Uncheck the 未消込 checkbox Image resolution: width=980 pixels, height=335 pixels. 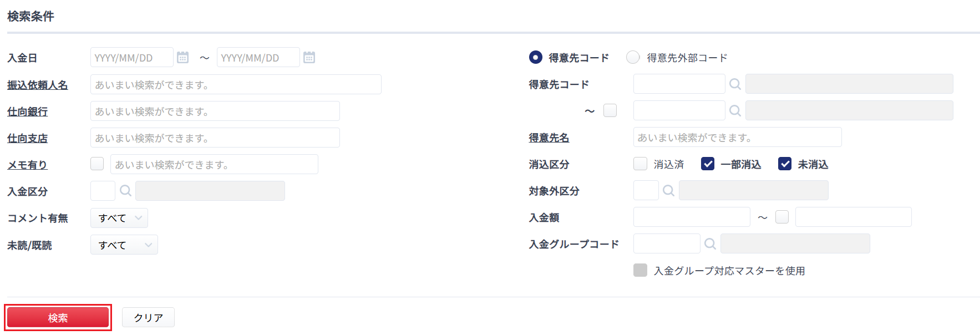(785, 164)
